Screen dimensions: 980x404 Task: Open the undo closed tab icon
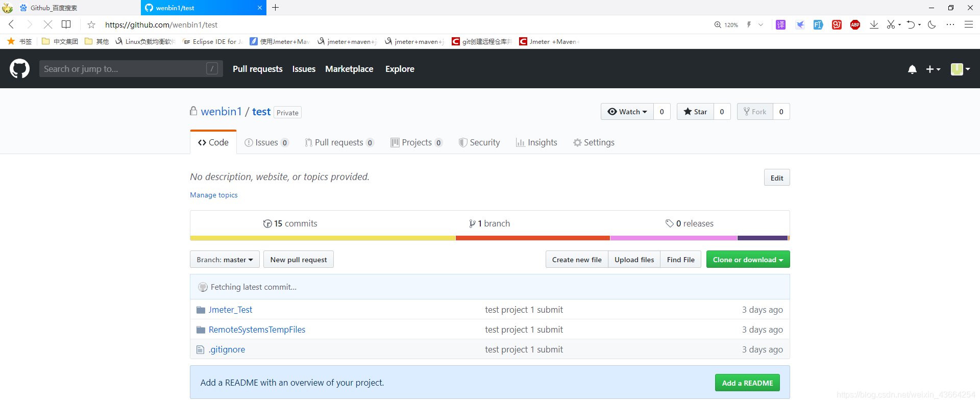(911, 24)
